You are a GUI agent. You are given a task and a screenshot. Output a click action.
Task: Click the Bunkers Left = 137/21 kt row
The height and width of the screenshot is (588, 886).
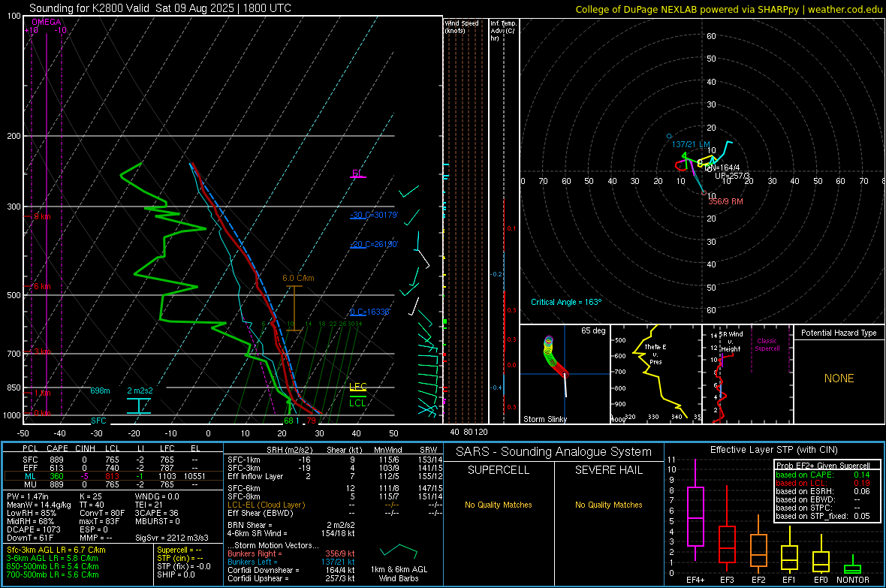[291, 562]
